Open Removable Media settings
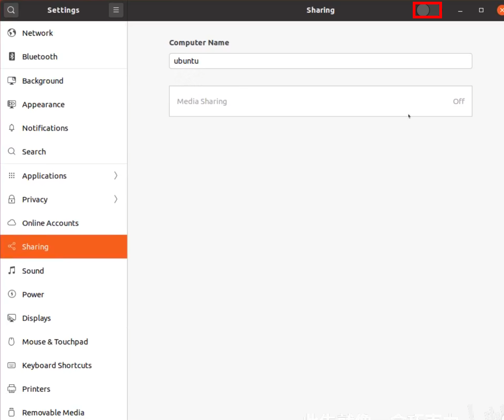 pyautogui.click(x=64, y=411)
